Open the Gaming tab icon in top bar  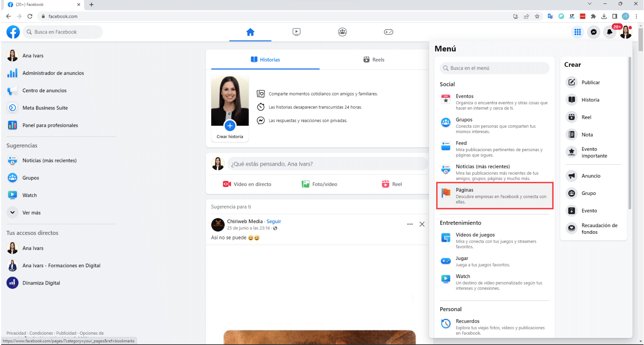click(389, 32)
